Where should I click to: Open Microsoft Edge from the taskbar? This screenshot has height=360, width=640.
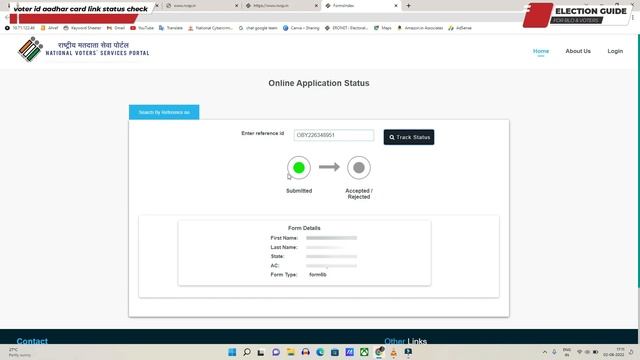coord(320,352)
